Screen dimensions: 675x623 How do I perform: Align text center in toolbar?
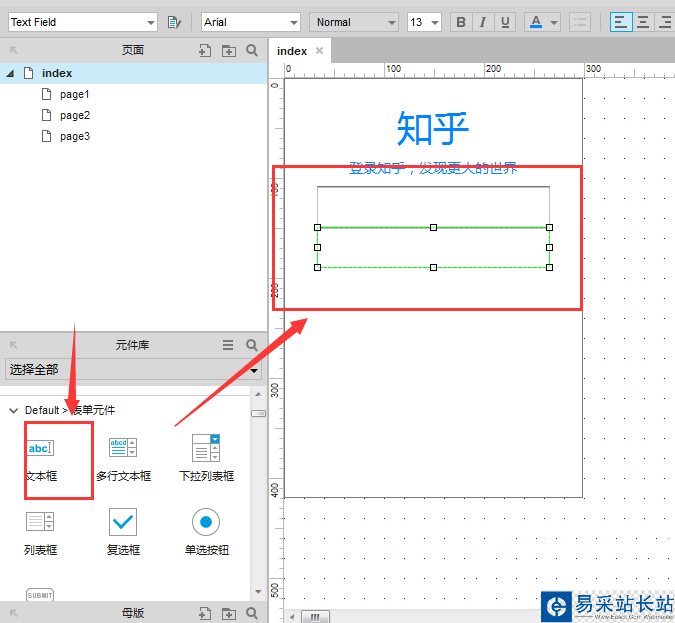tap(643, 22)
